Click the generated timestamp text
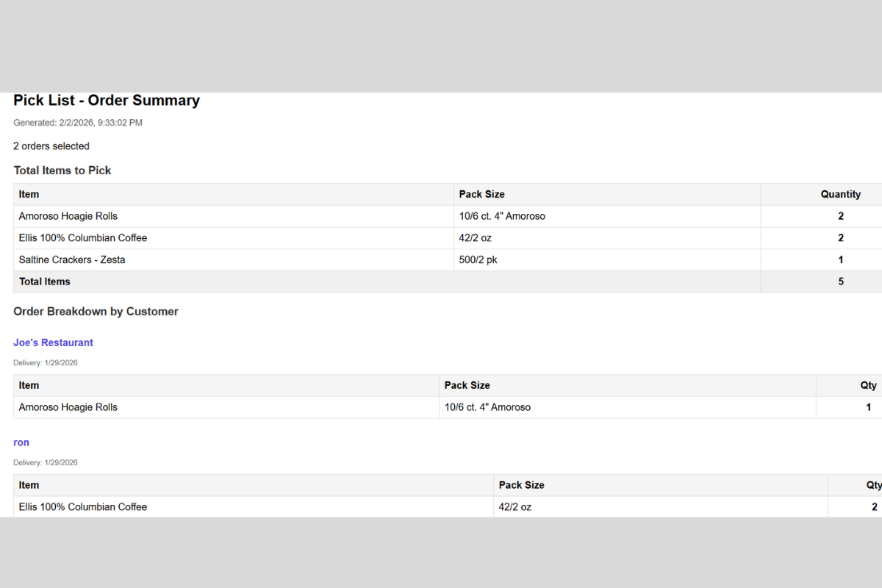This screenshot has width=882, height=588. click(x=77, y=123)
